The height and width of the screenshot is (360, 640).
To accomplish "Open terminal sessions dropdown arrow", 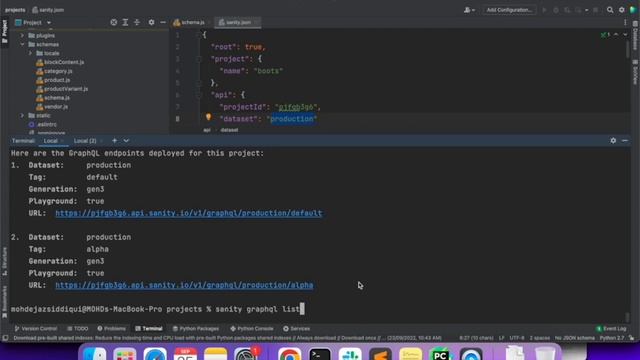I will (126, 140).
